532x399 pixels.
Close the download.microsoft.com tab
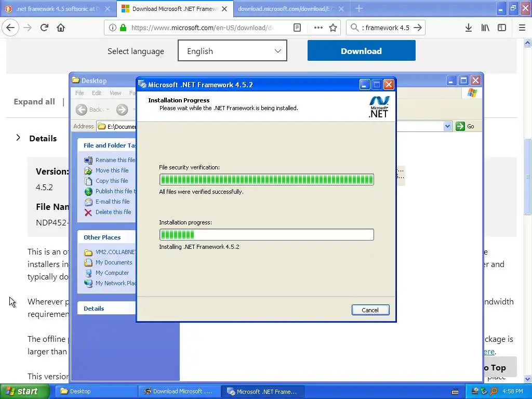click(341, 9)
